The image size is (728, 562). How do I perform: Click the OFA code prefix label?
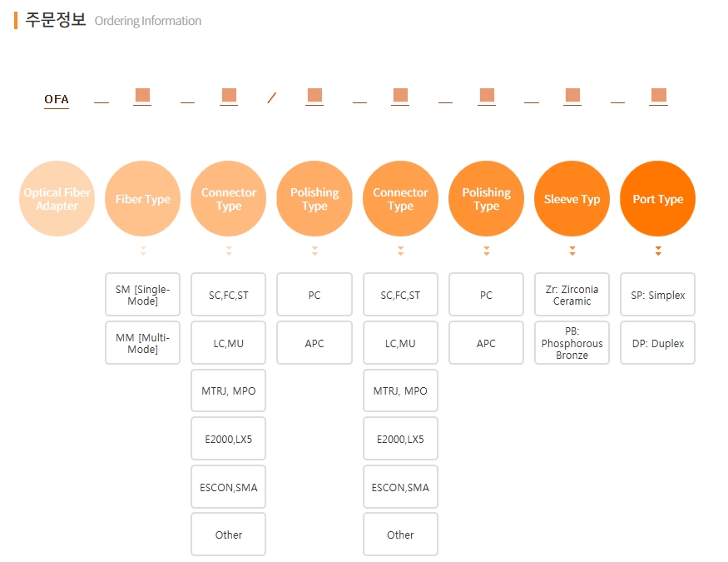coord(57,100)
